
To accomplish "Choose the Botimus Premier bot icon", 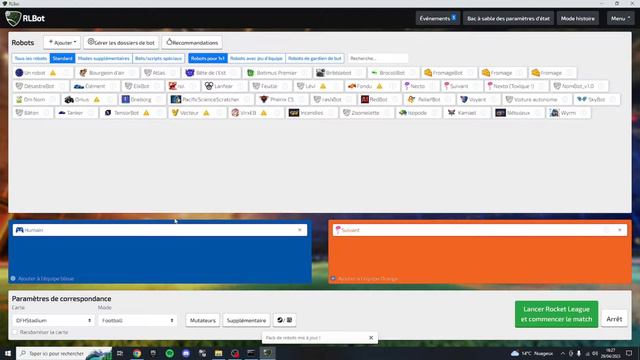I will point(251,73).
